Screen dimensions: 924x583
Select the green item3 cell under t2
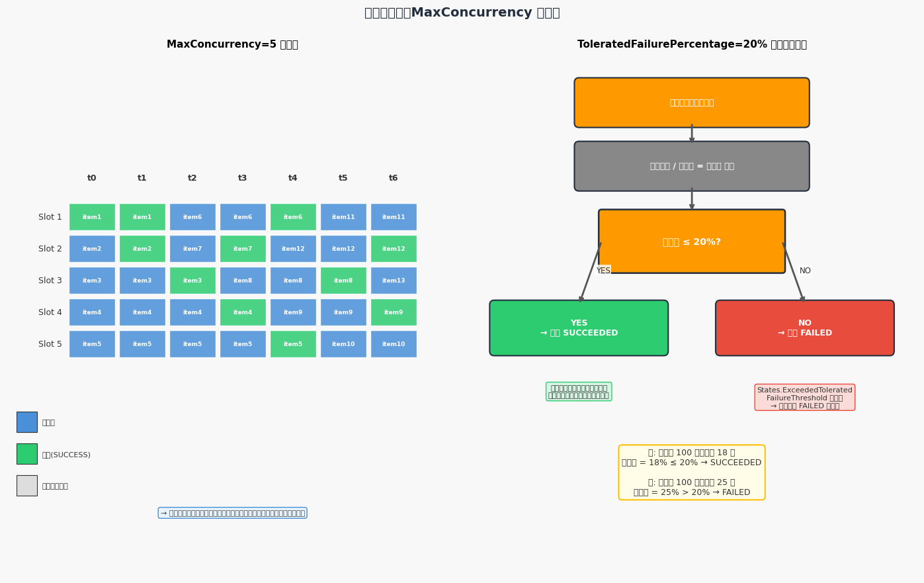(192, 281)
